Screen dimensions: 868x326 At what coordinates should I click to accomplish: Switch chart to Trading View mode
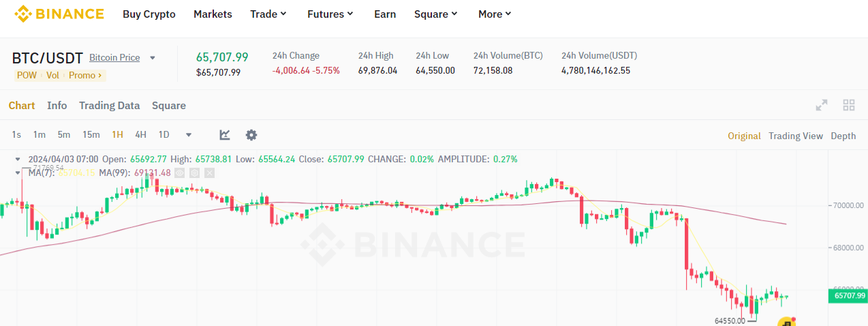coord(795,136)
